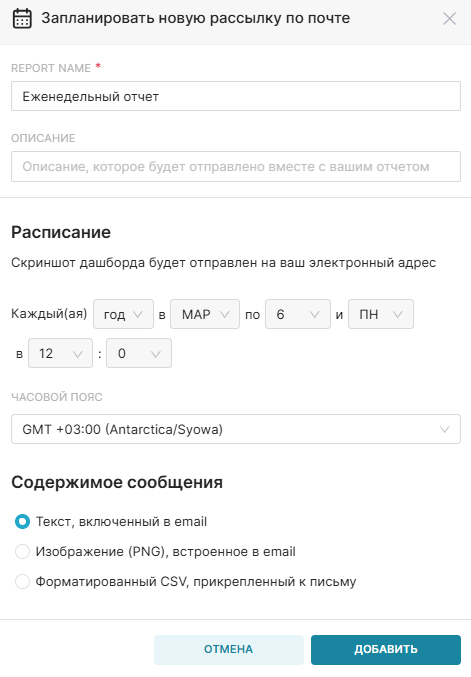Screen dimensions: 471x677
Task: Click the ДОБАВИТЬ add button
Action: click(386, 649)
